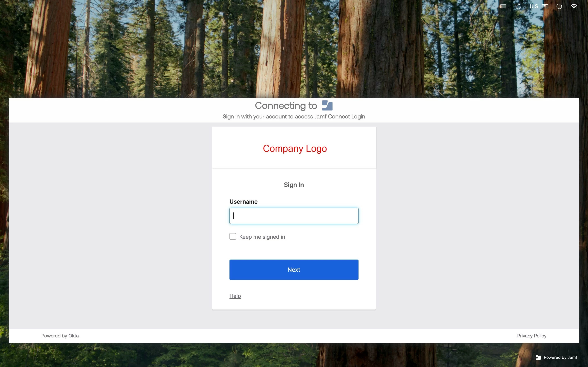This screenshot has height=367, width=588.
Task: Click the Jamf logo beside 'Connecting to'
Action: (x=327, y=106)
